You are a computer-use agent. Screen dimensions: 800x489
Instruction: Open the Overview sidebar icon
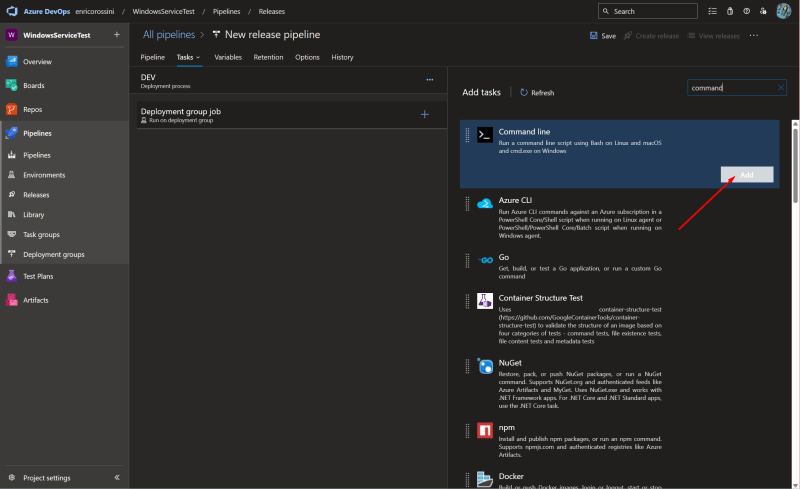[12, 62]
